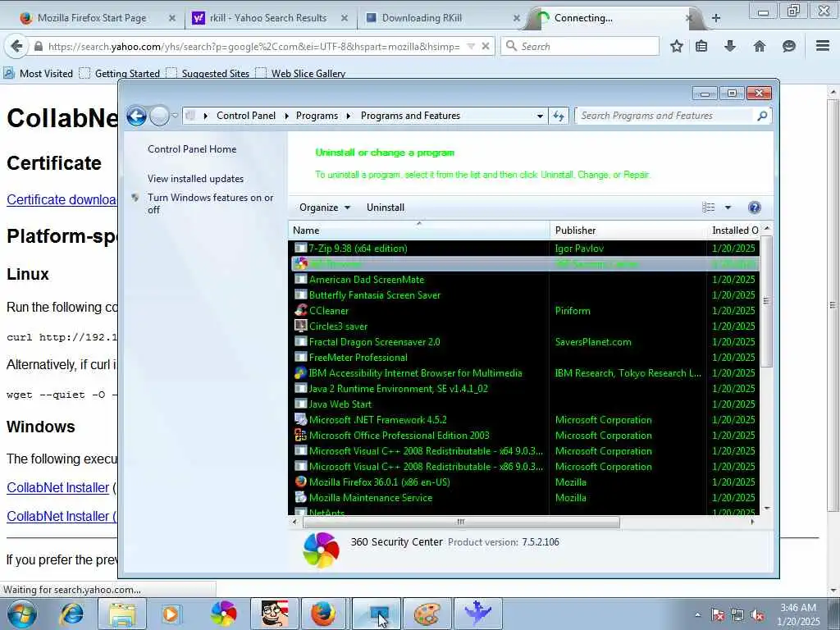
Task: Open the cartoon face taskbar app
Action: click(x=274, y=614)
